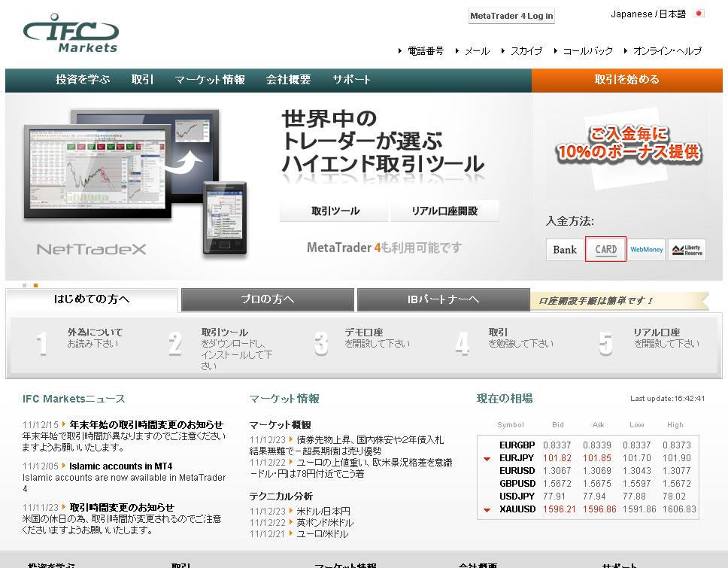
Task: Click the NetTradeX logo
Action: coord(92,250)
